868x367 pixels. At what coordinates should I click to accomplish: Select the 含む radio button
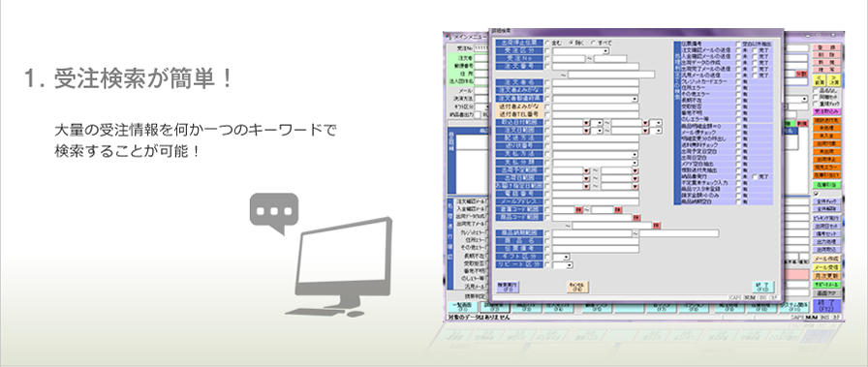[547, 43]
